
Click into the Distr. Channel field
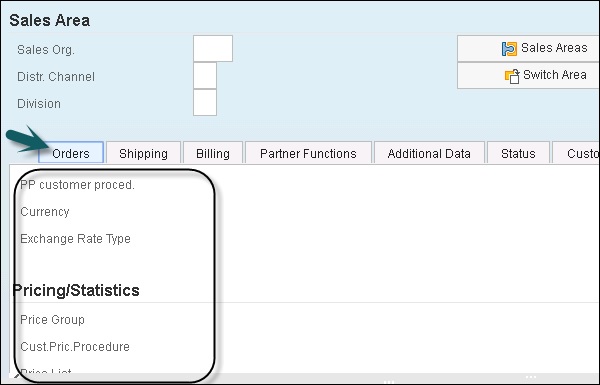(205, 76)
